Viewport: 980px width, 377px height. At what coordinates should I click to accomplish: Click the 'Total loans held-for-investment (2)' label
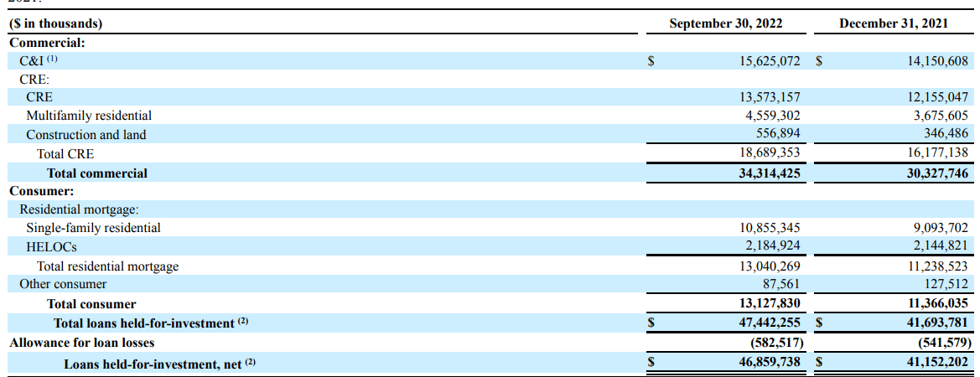coord(151,323)
